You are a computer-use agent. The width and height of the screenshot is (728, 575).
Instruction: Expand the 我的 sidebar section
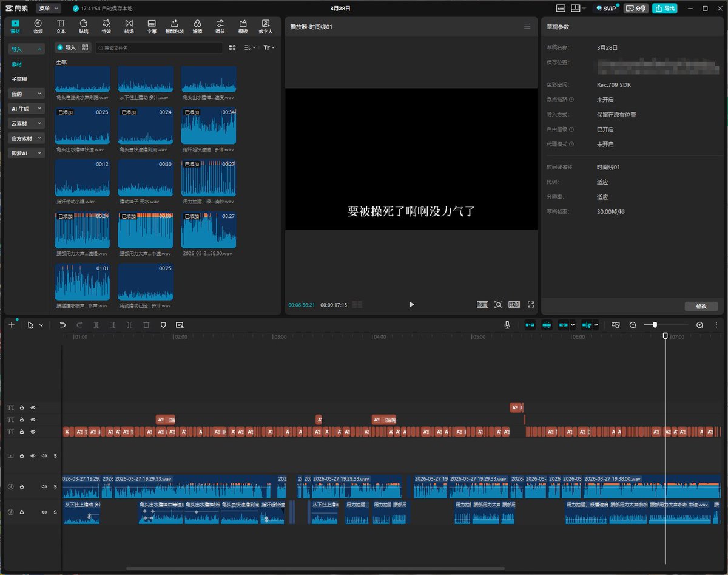27,94
